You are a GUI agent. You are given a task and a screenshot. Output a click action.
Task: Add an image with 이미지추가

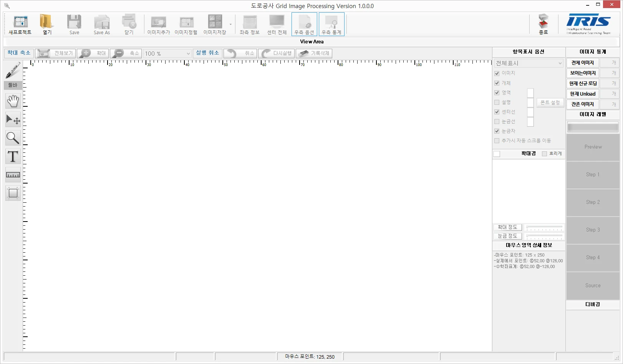[x=159, y=24]
